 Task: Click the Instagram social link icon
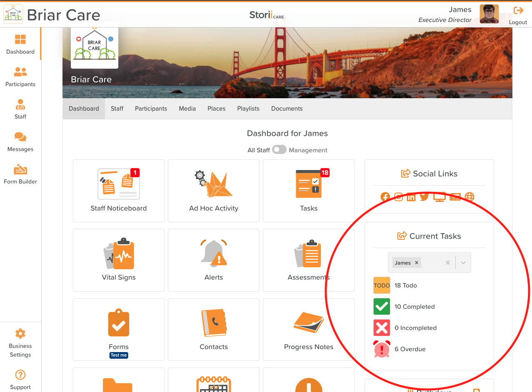[398, 197]
